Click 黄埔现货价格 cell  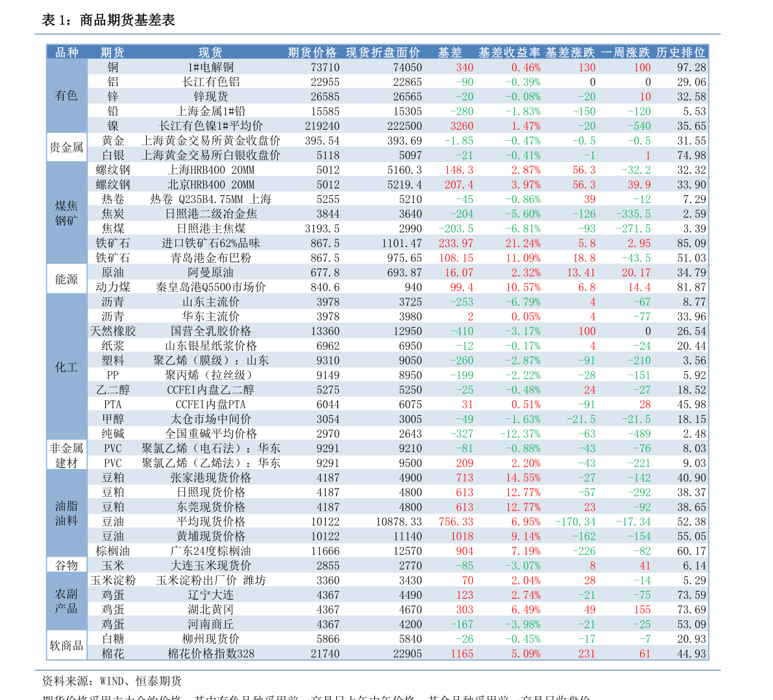(210, 537)
